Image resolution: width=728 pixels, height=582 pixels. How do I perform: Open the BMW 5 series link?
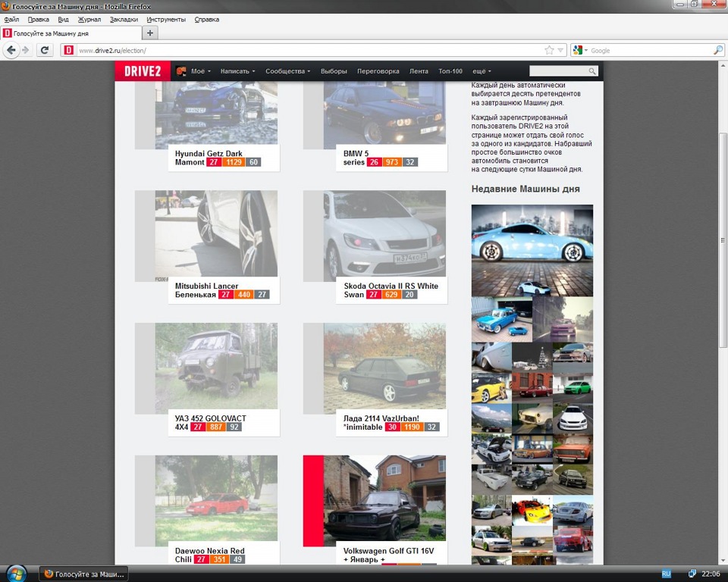(x=356, y=158)
